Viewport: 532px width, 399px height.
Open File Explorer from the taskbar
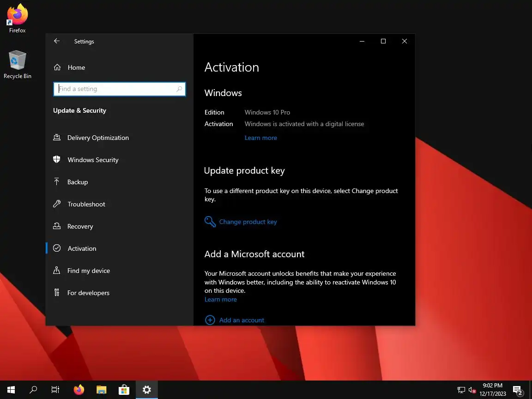pos(102,390)
